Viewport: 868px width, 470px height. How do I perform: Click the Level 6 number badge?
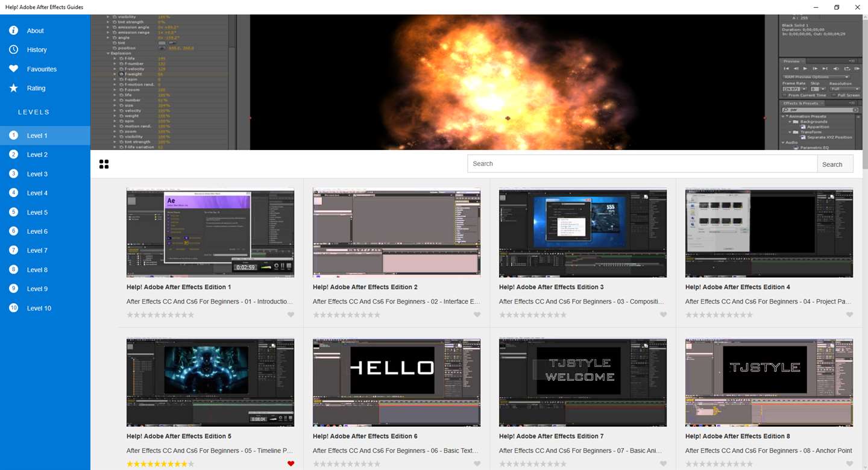tap(13, 231)
